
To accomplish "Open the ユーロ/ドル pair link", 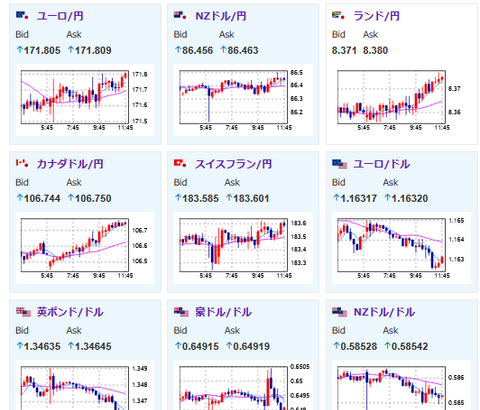I will click(x=381, y=164).
